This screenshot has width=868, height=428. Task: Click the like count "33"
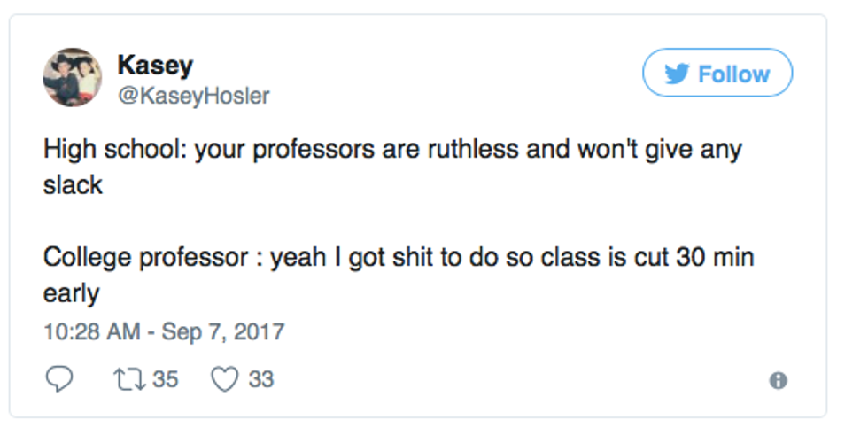tap(261, 379)
